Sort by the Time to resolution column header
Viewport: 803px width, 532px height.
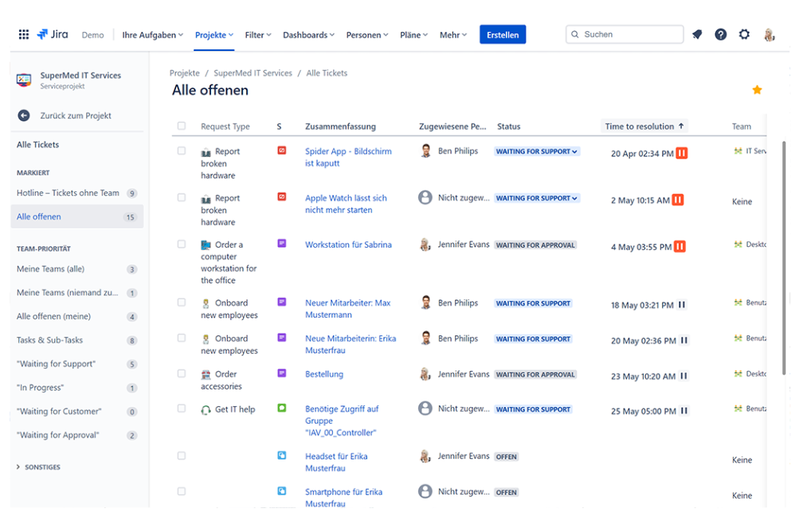tap(644, 127)
